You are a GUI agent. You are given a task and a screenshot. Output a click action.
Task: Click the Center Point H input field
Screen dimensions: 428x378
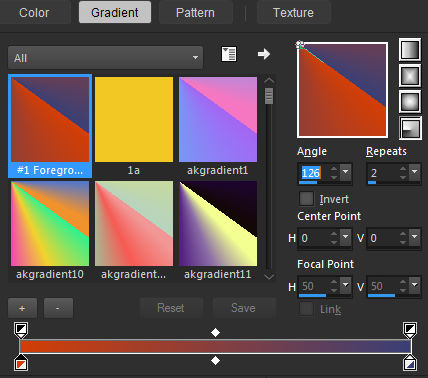pos(314,238)
